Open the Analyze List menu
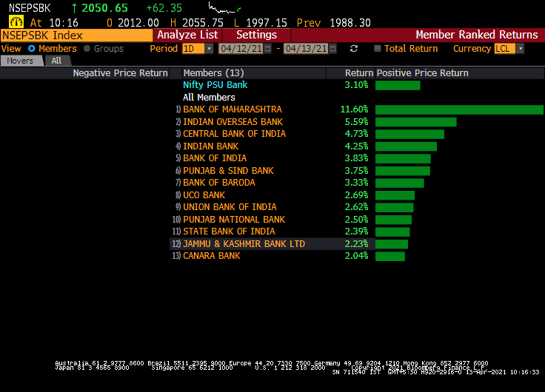The height and width of the screenshot is (392, 545). click(187, 35)
